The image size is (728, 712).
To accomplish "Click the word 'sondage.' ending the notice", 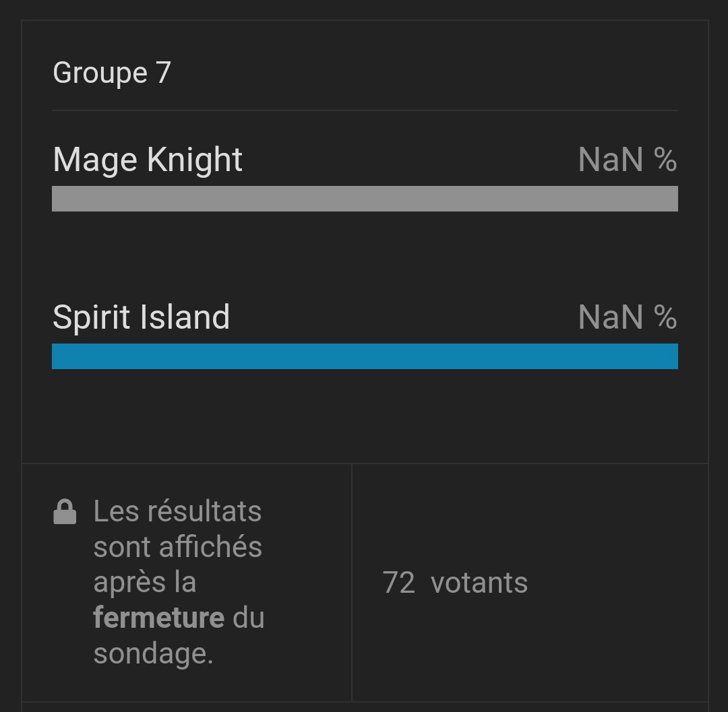I will tap(153, 654).
